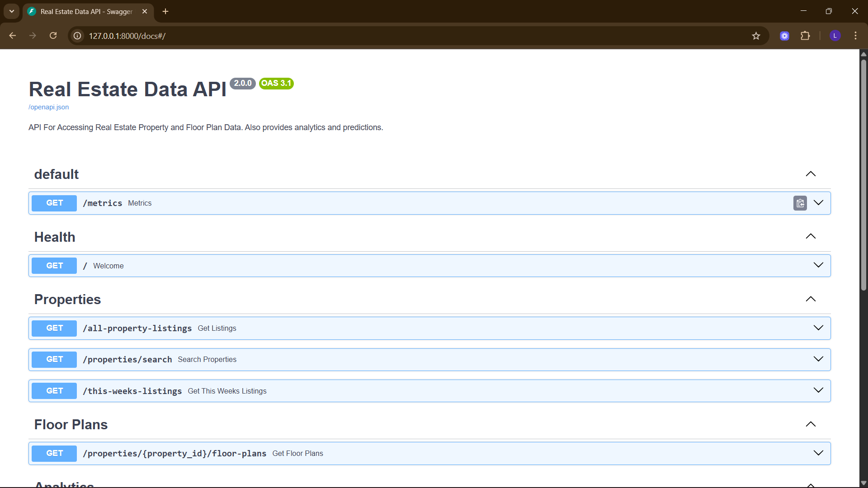Open the tab search dropdown arrow

(x=12, y=11)
